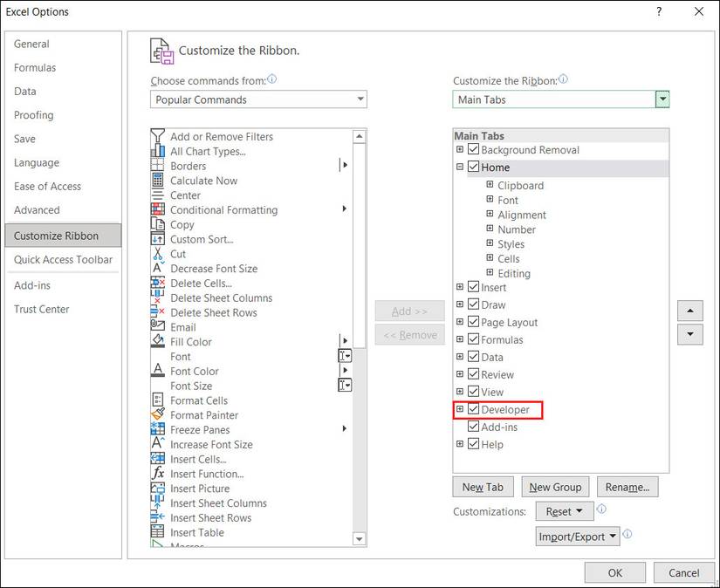Click the Insert Cells icon
Image resolution: width=720 pixels, height=588 pixels.
[157, 459]
